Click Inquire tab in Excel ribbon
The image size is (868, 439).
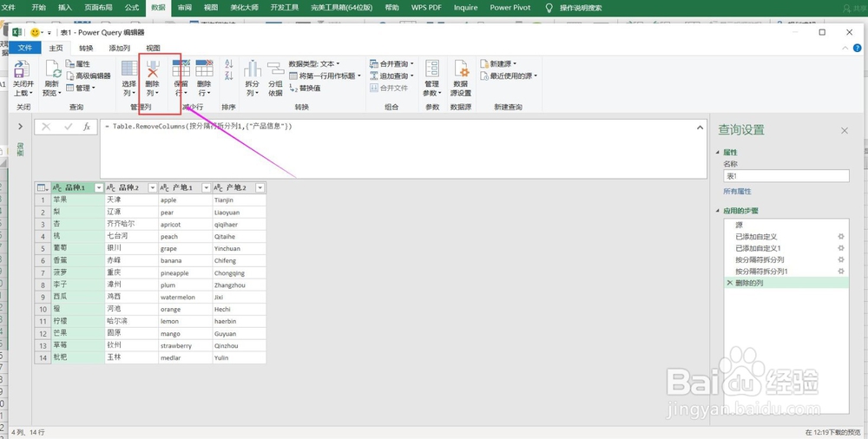(465, 8)
